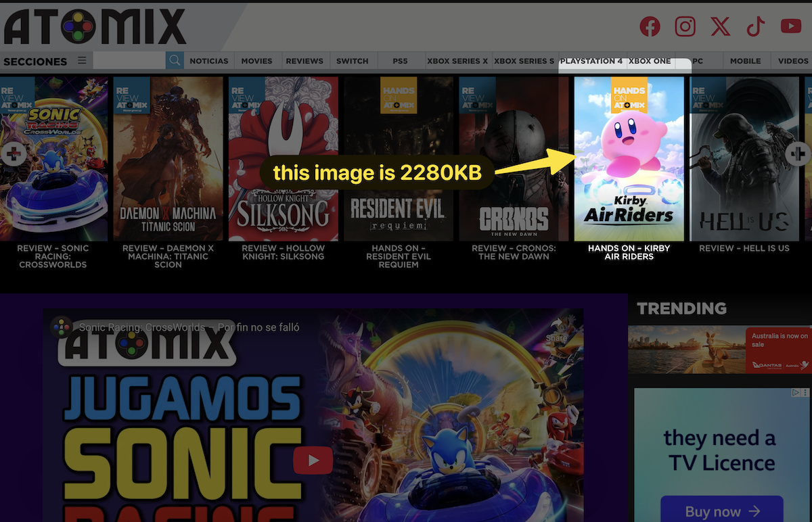Open the Xbox Series X section
The image size is (812, 522).
coord(457,61)
